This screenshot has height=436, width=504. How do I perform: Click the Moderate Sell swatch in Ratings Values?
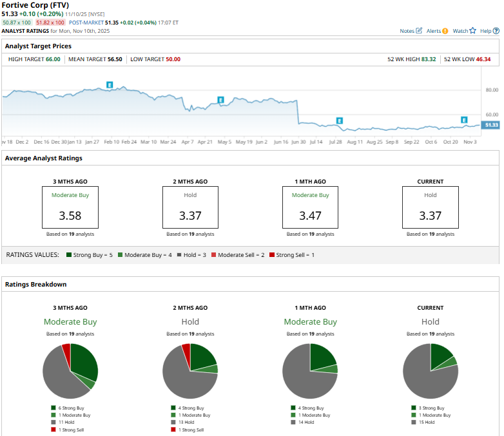click(x=214, y=255)
